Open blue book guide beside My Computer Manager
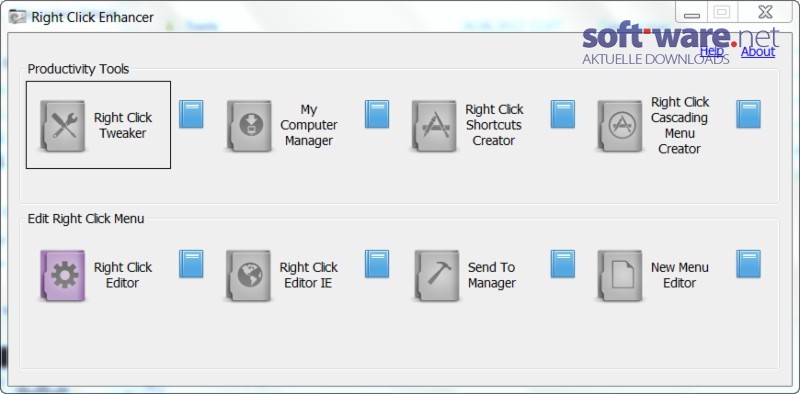This screenshot has height=394, width=800. tap(377, 114)
